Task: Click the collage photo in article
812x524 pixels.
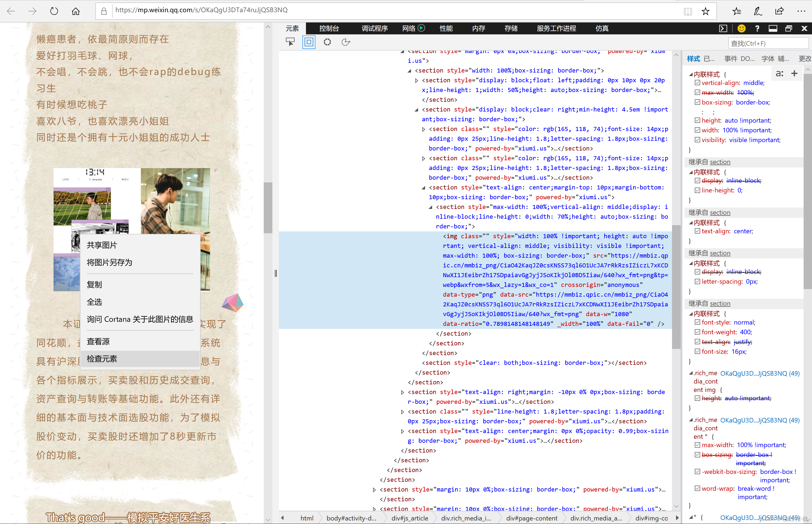Action: [x=132, y=229]
